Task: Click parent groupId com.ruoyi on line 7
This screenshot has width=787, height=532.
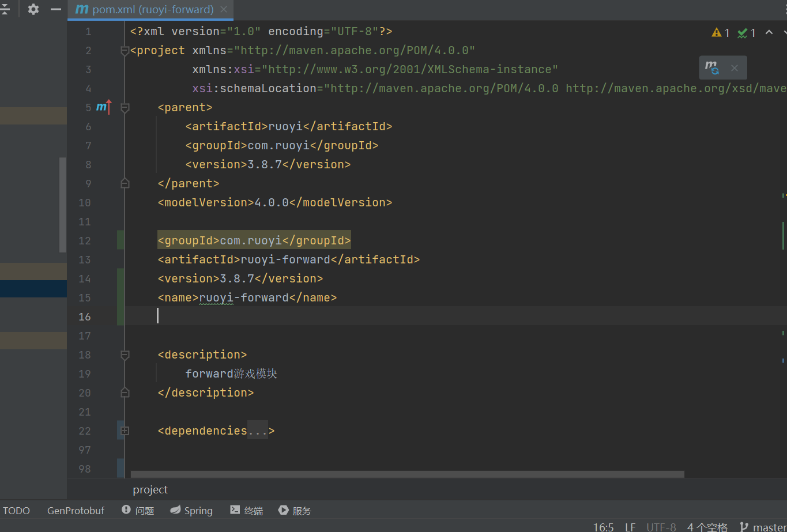Action: click(x=282, y=145)
